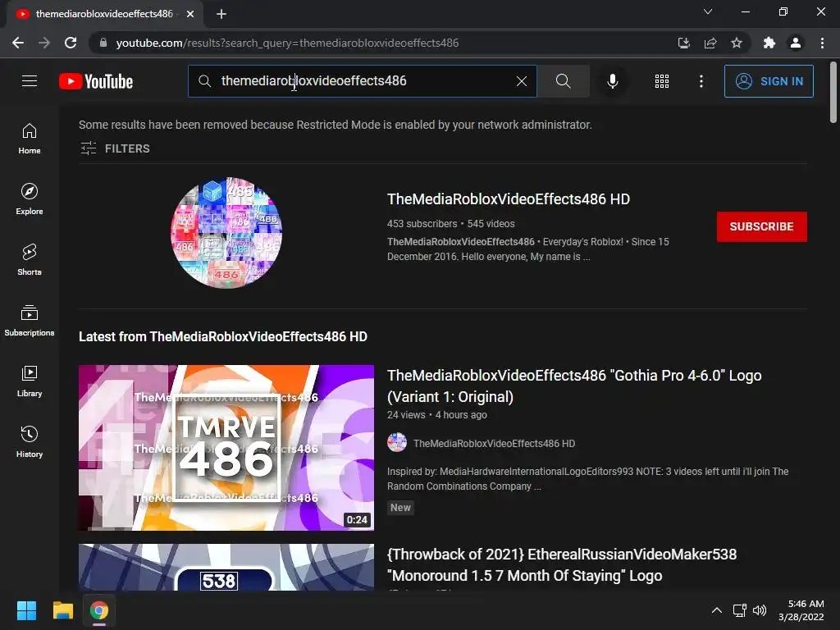Open Subscriptions in the sidebar
Viewport: 840px width, 630px height.
coord(30,321)
